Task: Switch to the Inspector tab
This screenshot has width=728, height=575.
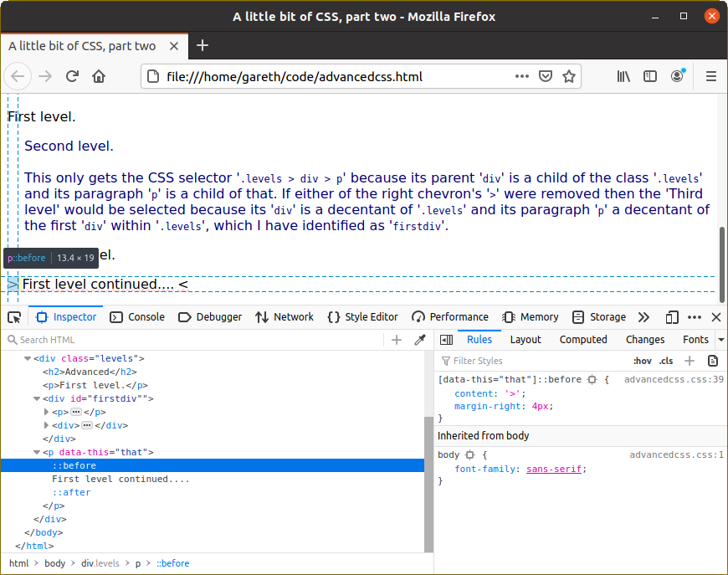Action: pos(66,317)
